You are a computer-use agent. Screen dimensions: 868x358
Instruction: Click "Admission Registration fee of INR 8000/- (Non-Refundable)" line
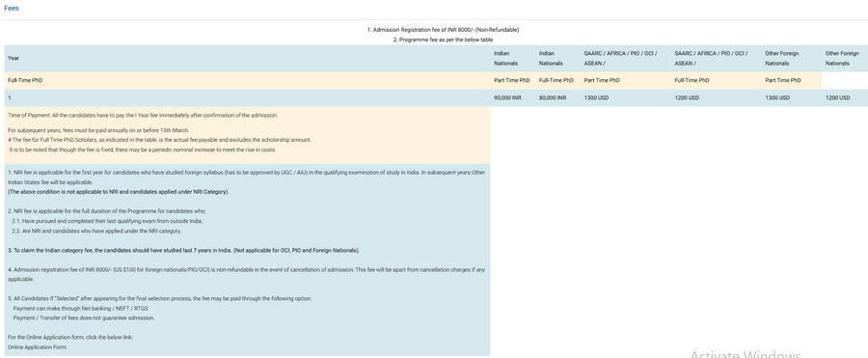click(444, 30)
